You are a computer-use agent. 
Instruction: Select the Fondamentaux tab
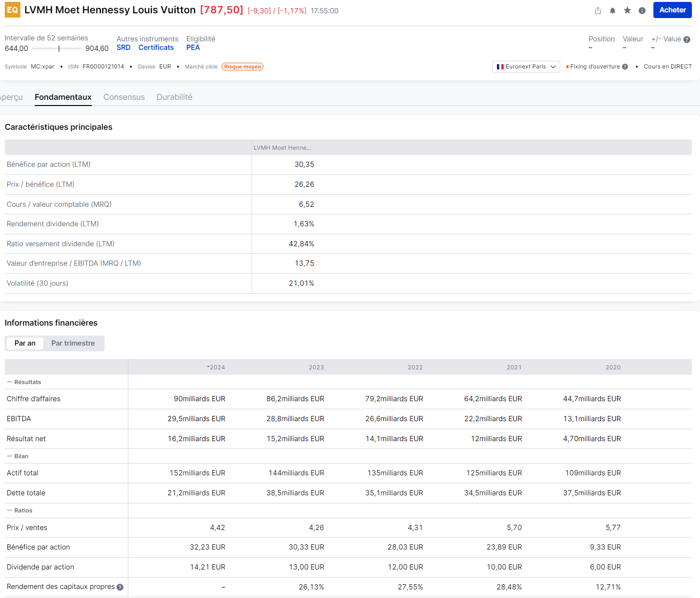point(63,97)
